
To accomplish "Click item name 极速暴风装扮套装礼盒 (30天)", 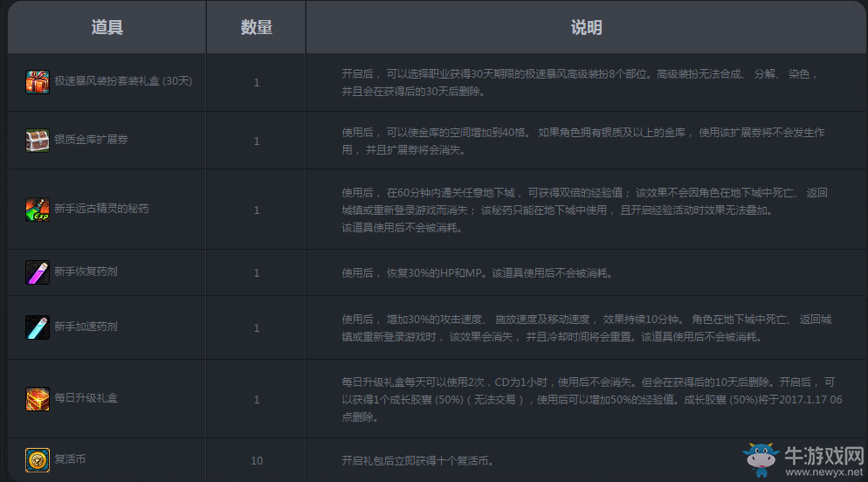I will click(x=123, y=81).
